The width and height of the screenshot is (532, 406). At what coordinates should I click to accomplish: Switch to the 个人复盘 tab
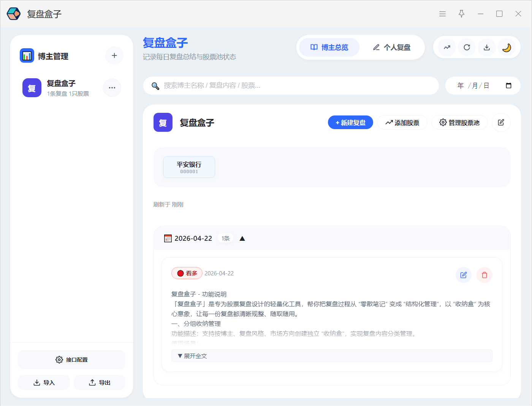click(392, 47)
